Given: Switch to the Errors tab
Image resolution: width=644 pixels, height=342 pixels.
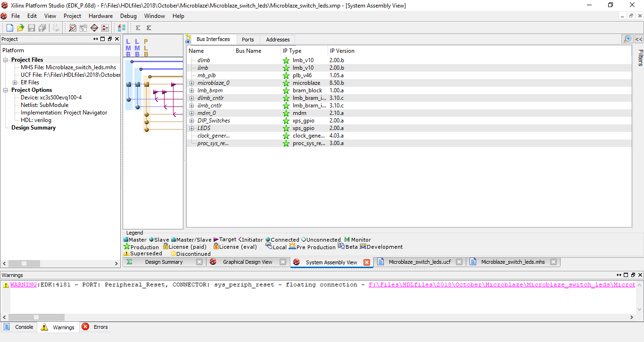Looking at the screenshot, I should click(95, 327).
